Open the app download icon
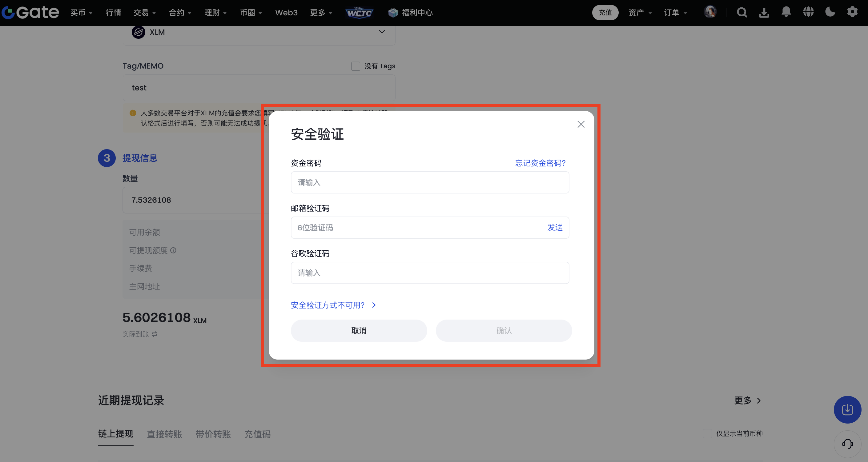868x462 pixels. click(764, 13)
